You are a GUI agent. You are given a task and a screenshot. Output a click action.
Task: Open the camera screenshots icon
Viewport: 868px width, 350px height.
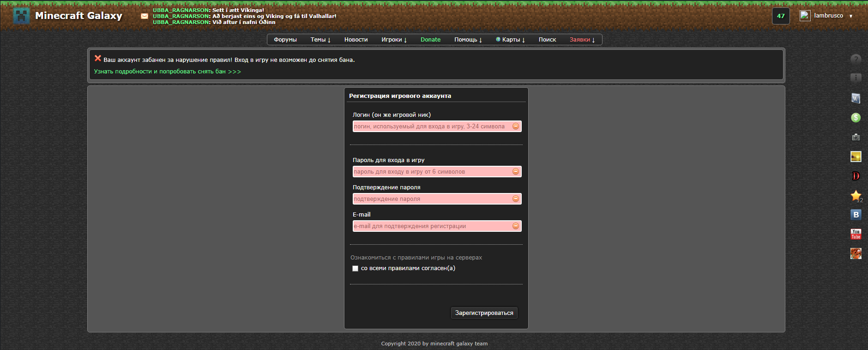point(856,137)
